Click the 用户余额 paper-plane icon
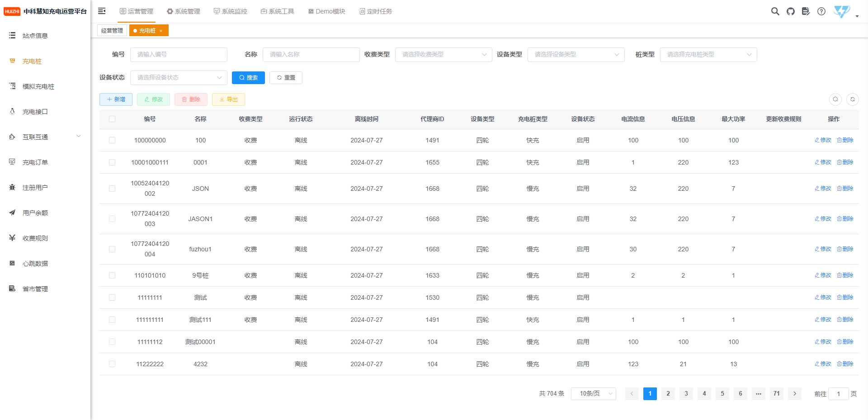868x420 pixels. point(12,212)
